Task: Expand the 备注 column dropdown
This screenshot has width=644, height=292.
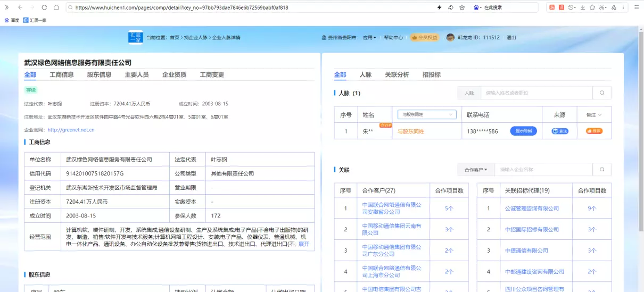Action: pos(594,114)
